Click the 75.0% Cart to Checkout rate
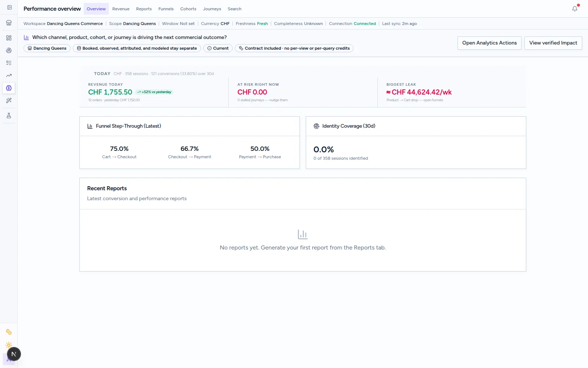The image size is (588, 368). point(119,149)
